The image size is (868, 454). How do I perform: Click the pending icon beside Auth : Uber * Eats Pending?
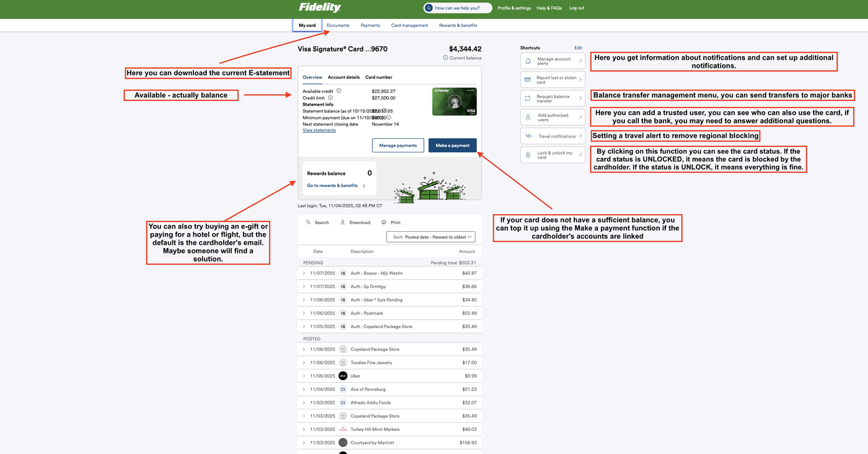[x=343, y=300]
